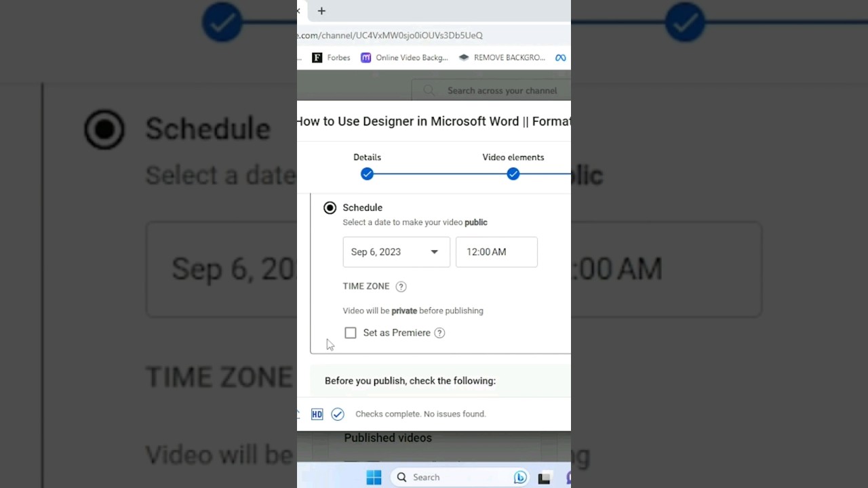Go to the Video elements step label
Viewport: 868px width, 488px height.
(x=513, y=157)
